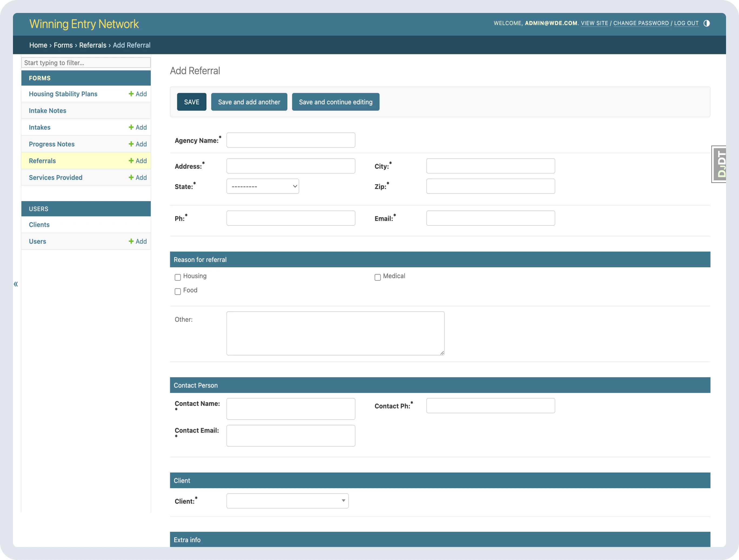
Task: Check the Housing checkbox
Action: [x=178, y=277]
